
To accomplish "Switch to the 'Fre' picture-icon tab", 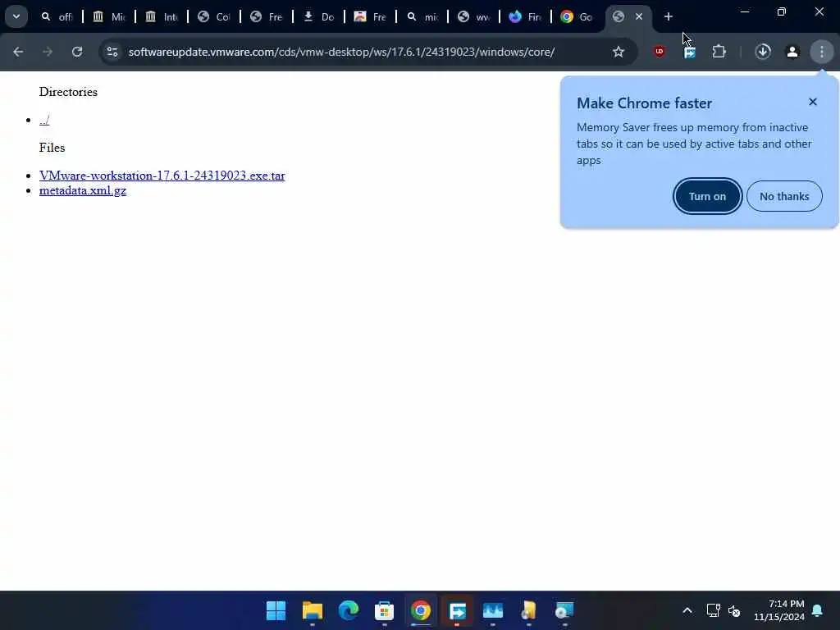I will [371, 16].
